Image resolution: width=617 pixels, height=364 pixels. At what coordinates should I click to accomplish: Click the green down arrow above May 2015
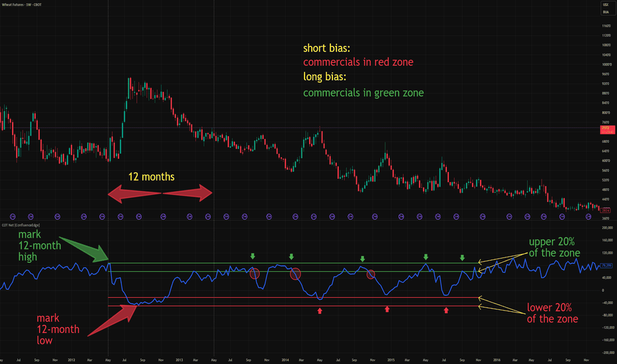(x=426, y=257)
